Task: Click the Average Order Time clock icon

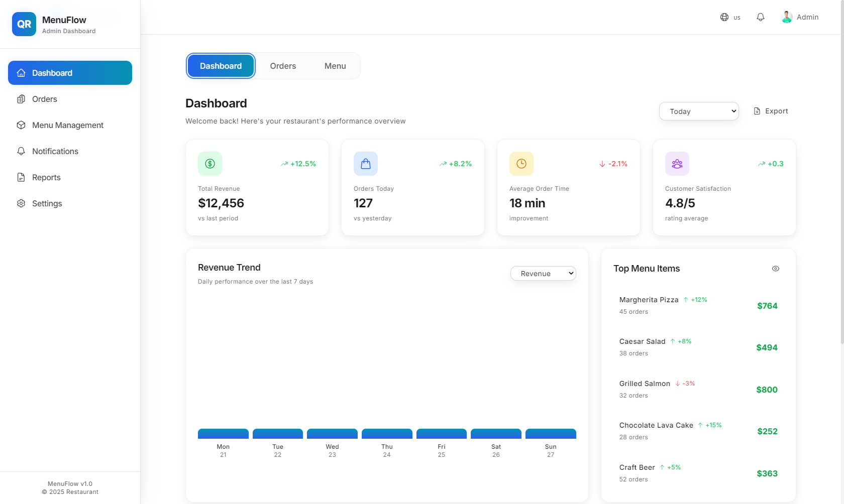Action: pyautogui.click(x=521, y=164)
